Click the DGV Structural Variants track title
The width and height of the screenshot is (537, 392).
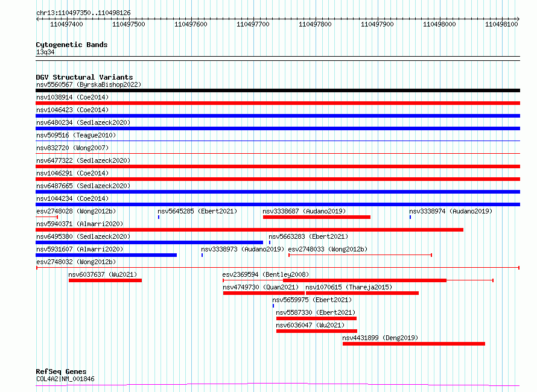click(84, 77)
